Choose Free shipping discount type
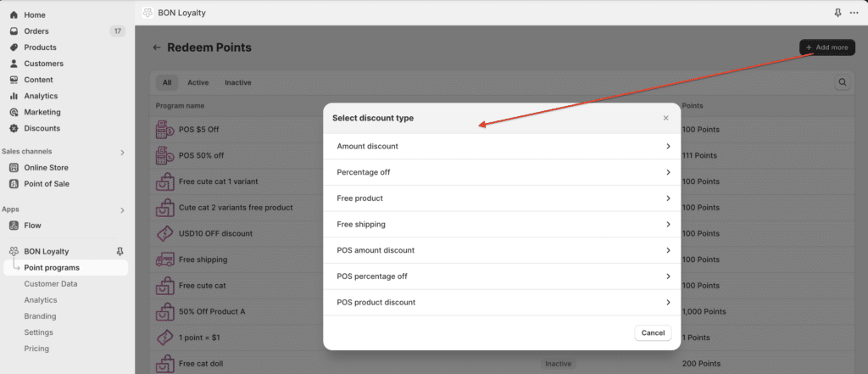 [x=502, y=225]
